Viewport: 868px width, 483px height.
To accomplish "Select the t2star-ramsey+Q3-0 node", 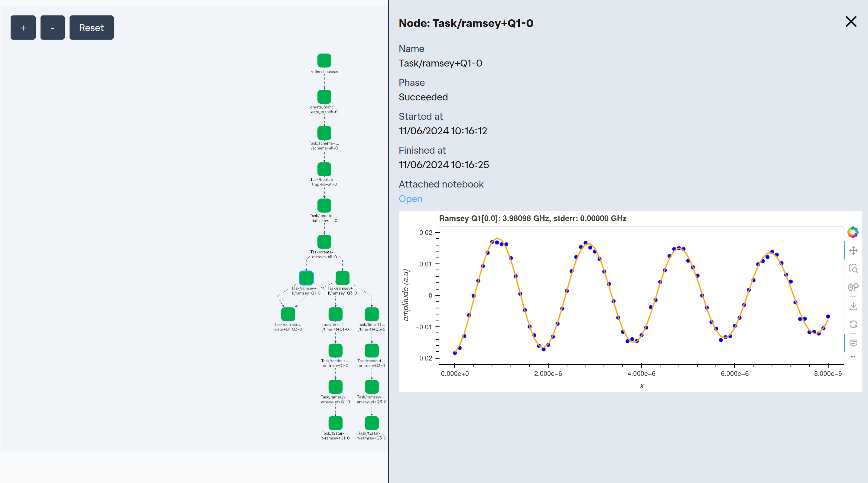I will 372,423.
